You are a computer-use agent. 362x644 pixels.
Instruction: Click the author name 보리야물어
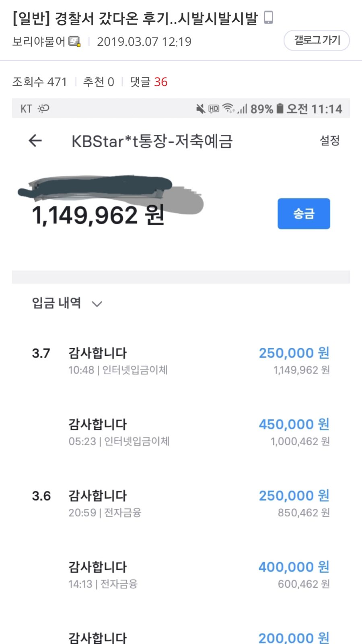(39, 41)
